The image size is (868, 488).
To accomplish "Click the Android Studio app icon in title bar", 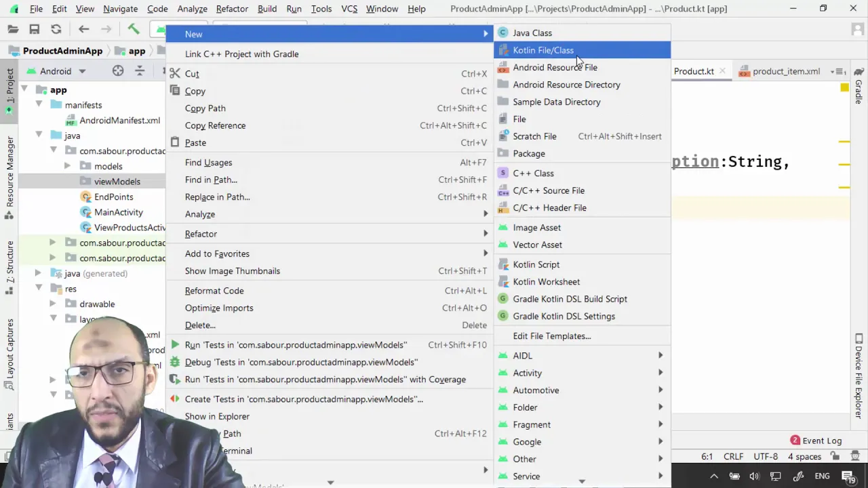I will coord(14,9).
